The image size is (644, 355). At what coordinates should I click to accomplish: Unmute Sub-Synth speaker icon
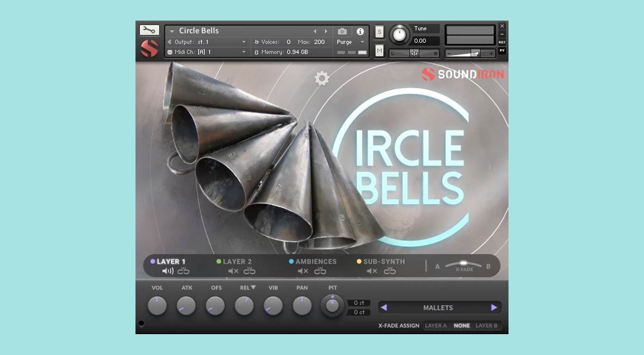pos(372,271)
